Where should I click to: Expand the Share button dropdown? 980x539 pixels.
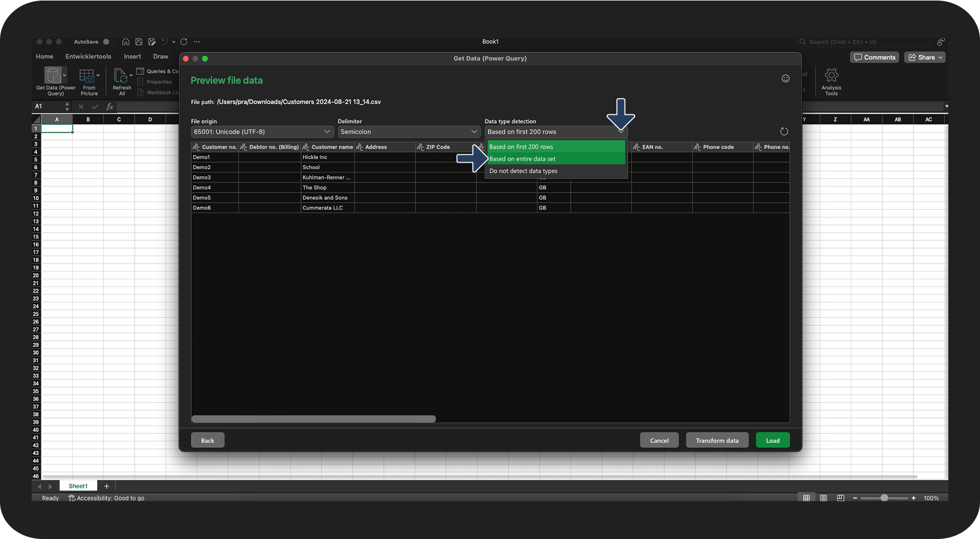(x=941, y=57)
